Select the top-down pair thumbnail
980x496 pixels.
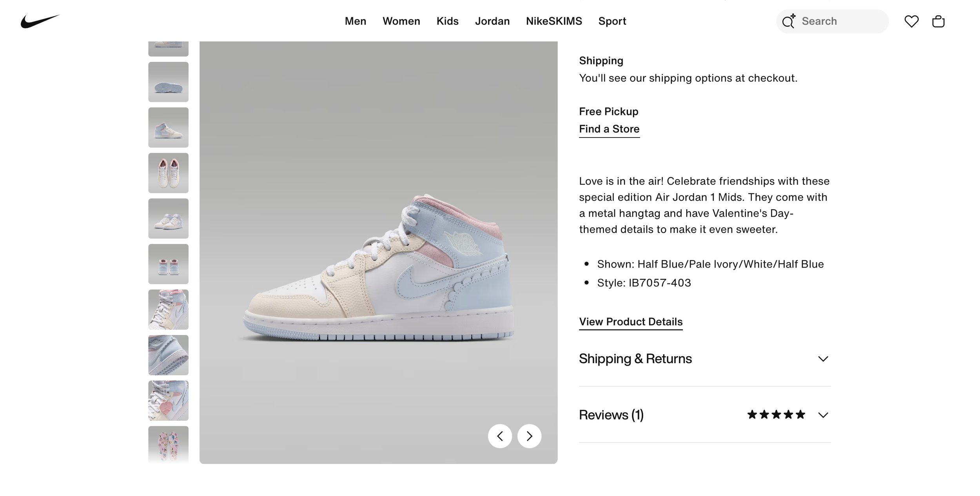pyautogui.click(x=168, y=173)
